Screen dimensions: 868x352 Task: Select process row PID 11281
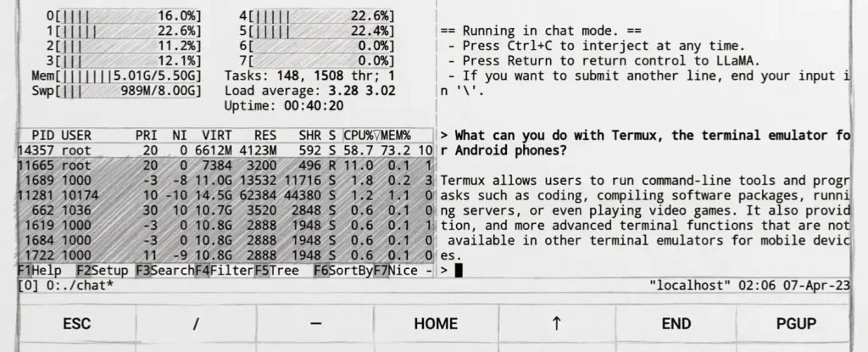pos(225,195)
